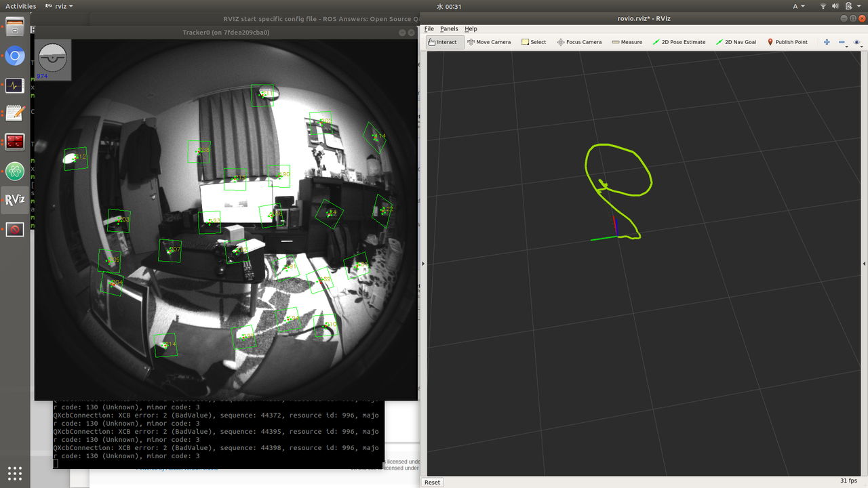This screenshot has width=868, height=488.
Task: Open the volume control from the top bar
Action: (835, 5)
